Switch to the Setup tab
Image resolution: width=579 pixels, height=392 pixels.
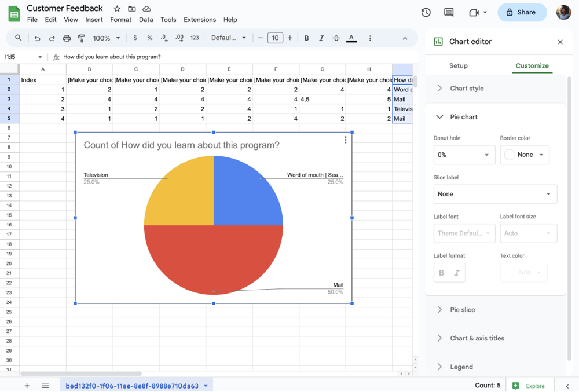(x=458, y=65)
